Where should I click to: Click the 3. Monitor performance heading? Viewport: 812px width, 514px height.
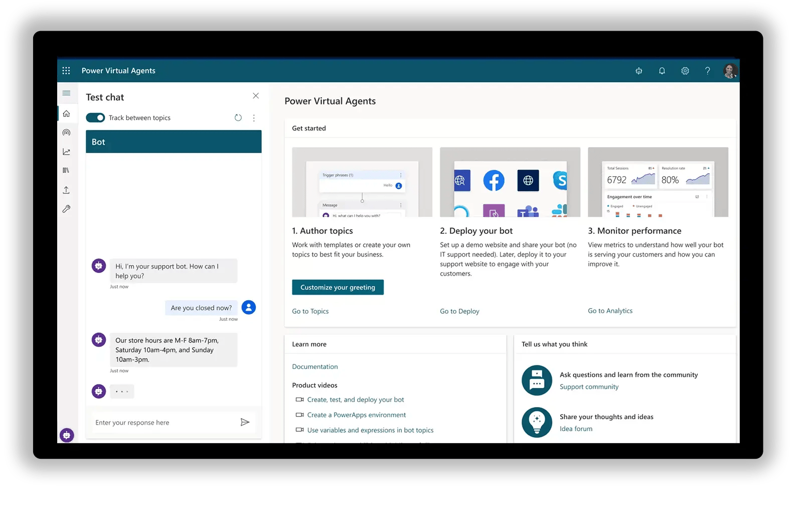click(634, 231)
